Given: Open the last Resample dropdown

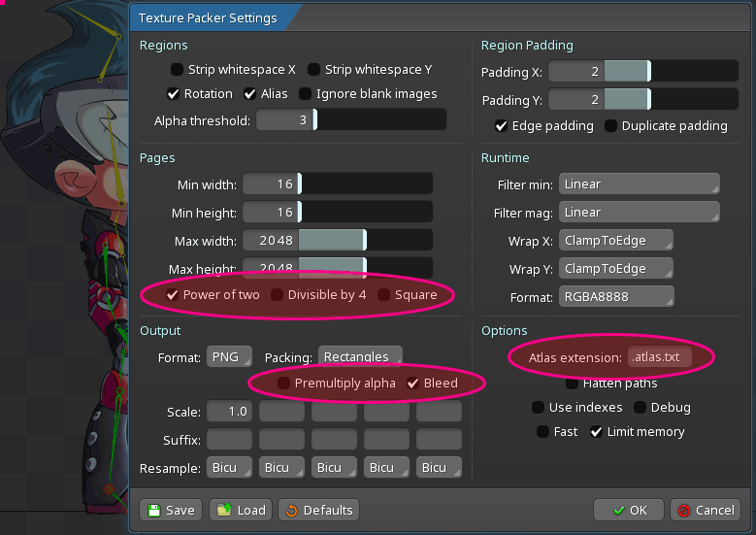Looking at the screenshot, I should [439, 467].
